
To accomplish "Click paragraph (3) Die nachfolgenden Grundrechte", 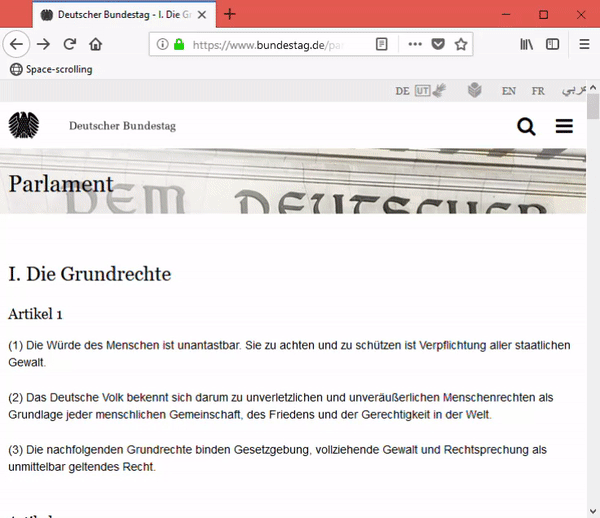I will point(277,458).
